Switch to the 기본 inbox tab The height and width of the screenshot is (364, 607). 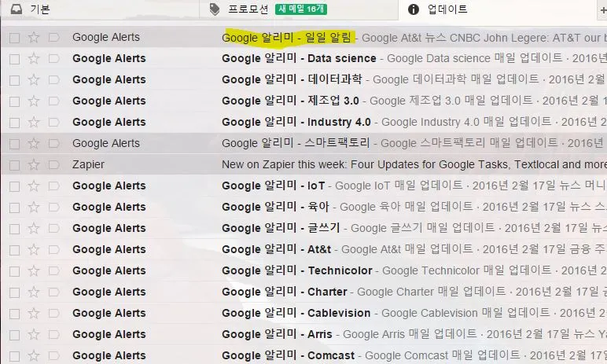point(100,9)
